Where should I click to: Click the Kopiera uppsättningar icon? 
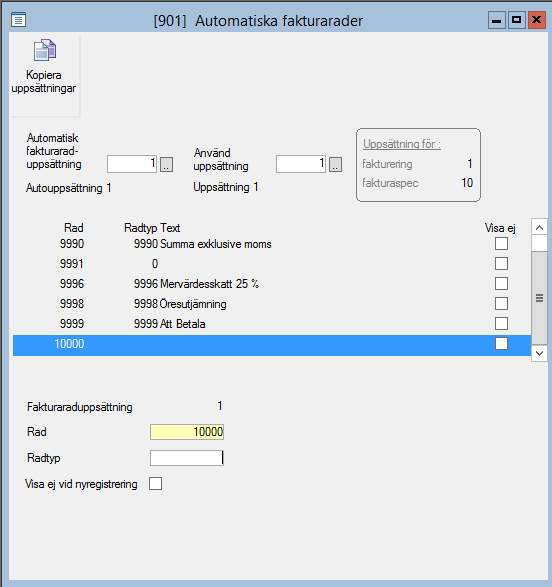tap(45, 51)
